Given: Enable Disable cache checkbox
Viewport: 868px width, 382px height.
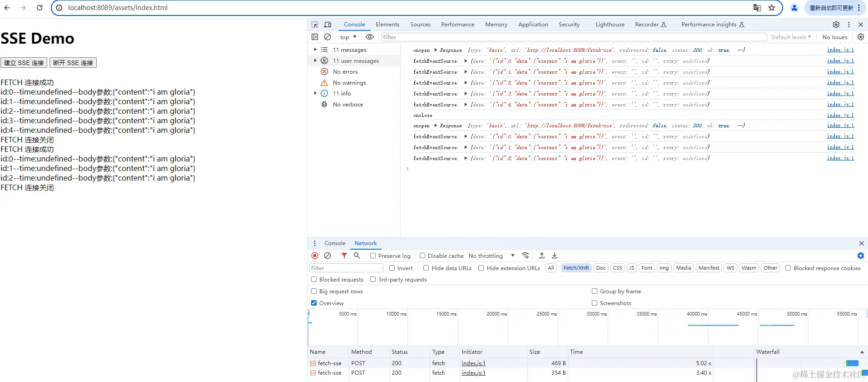Looking at the screenshot, I should pos(422,256).
